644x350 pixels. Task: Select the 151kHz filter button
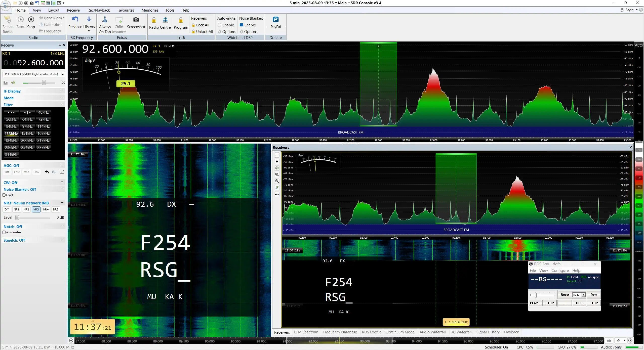[27, 134]
